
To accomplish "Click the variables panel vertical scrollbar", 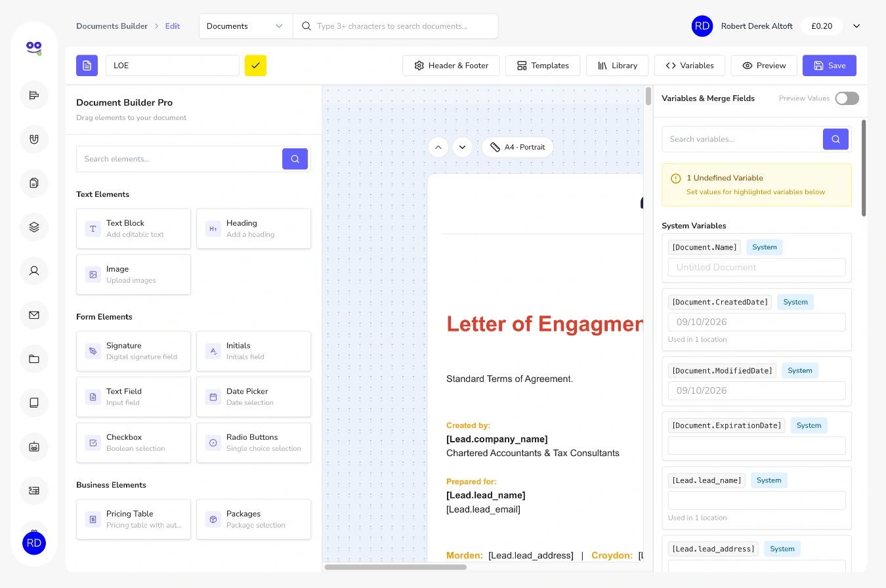I will (x=864, y=168).
